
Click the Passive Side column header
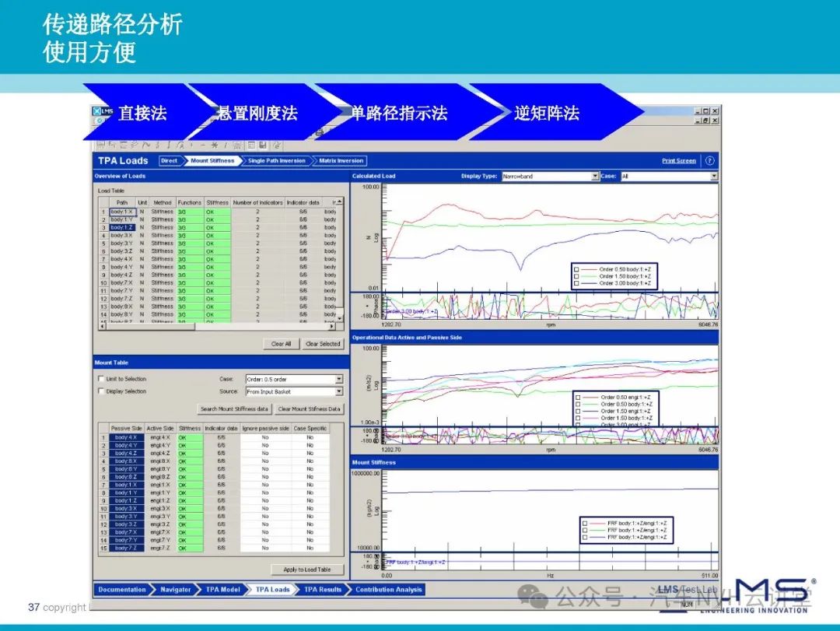tap(127, 429)
